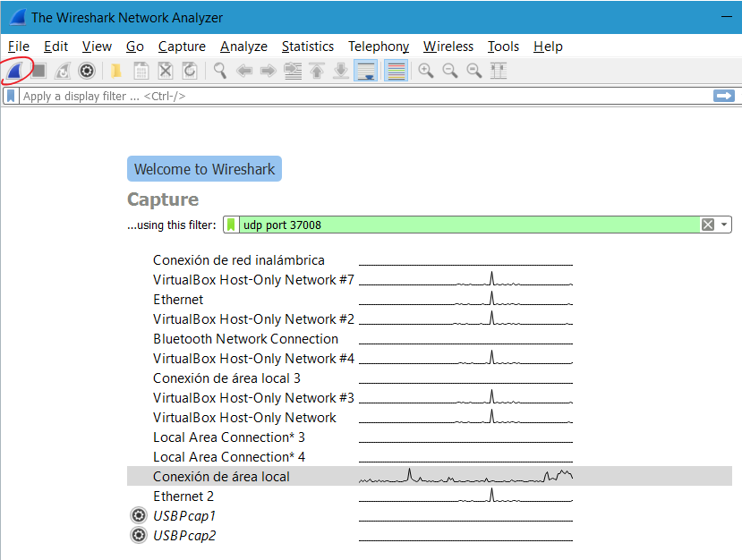Click capture filter field with udp port 37008

pyautogui.click(x=469, y=225)
